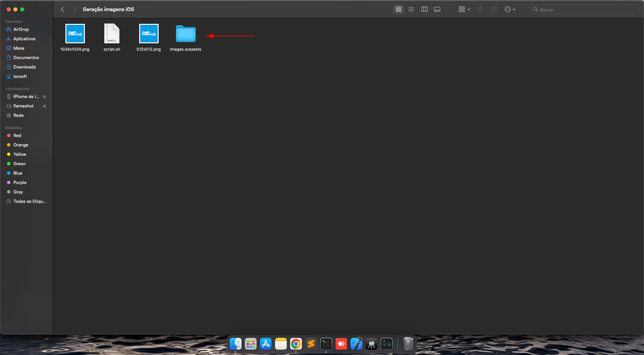Switch to list view
This screenshot has height=355, width=644.
coord(411,9)
